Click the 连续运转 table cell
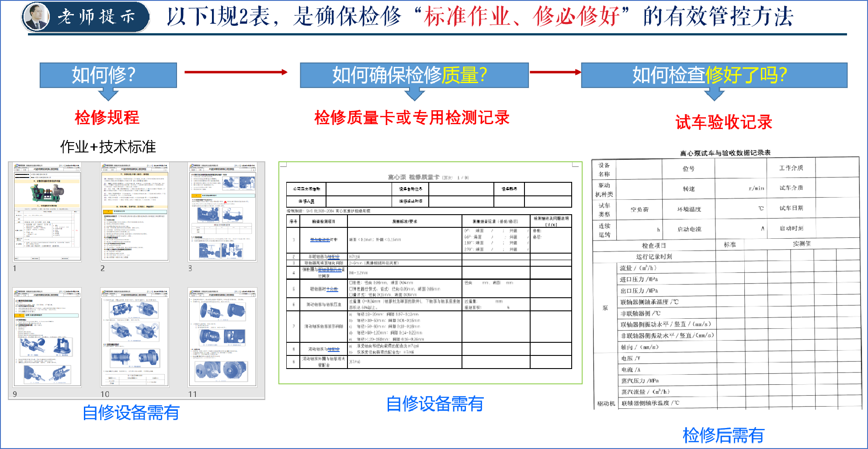868x449 pixels. [x=604, y=230]
